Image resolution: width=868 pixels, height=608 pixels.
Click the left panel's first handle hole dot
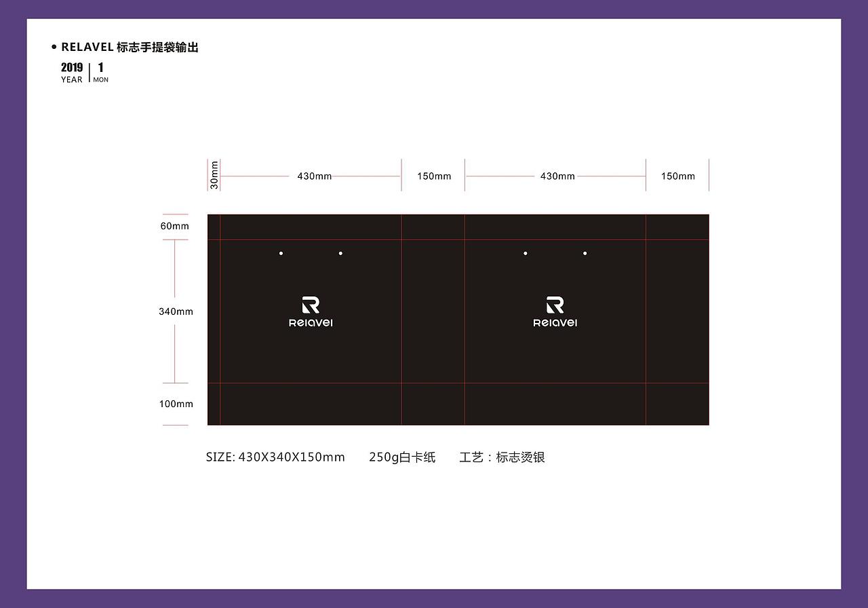[281, 252]
